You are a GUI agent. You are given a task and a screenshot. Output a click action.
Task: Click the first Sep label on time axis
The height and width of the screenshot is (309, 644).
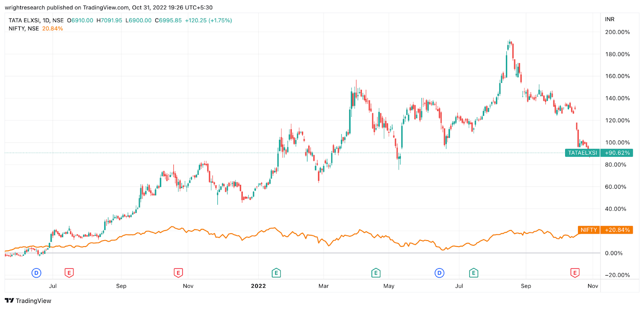(x=121, y=286)
